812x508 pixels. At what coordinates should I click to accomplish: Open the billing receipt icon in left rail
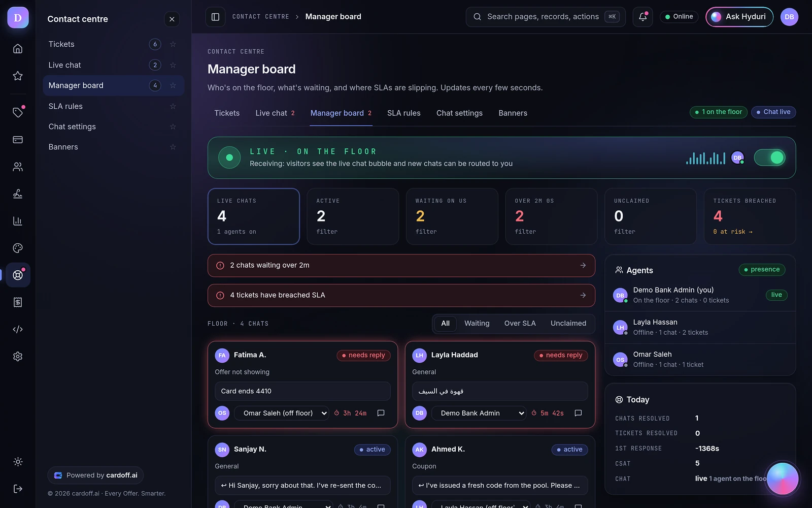point(18,302)
